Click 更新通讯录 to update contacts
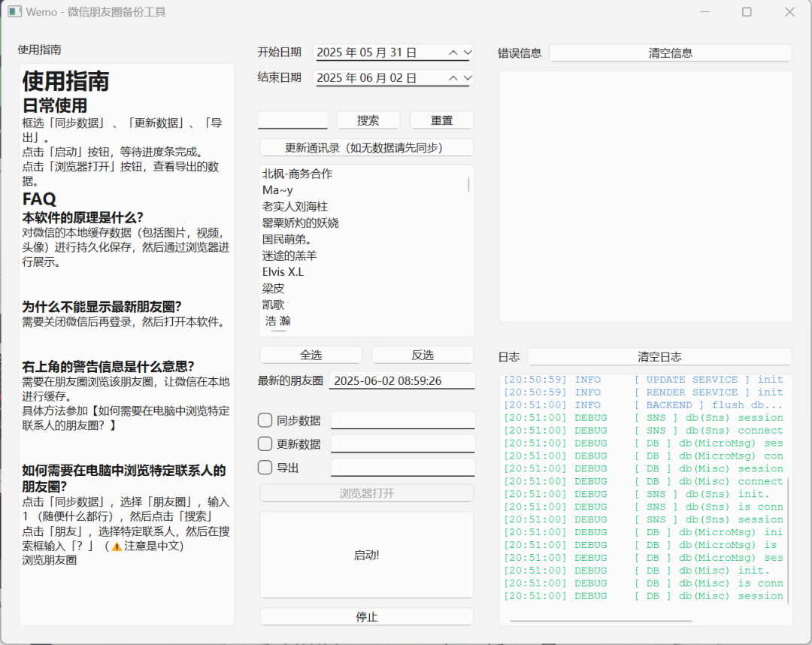The height and width of the screenshot is (645, 812). point(366,147)
